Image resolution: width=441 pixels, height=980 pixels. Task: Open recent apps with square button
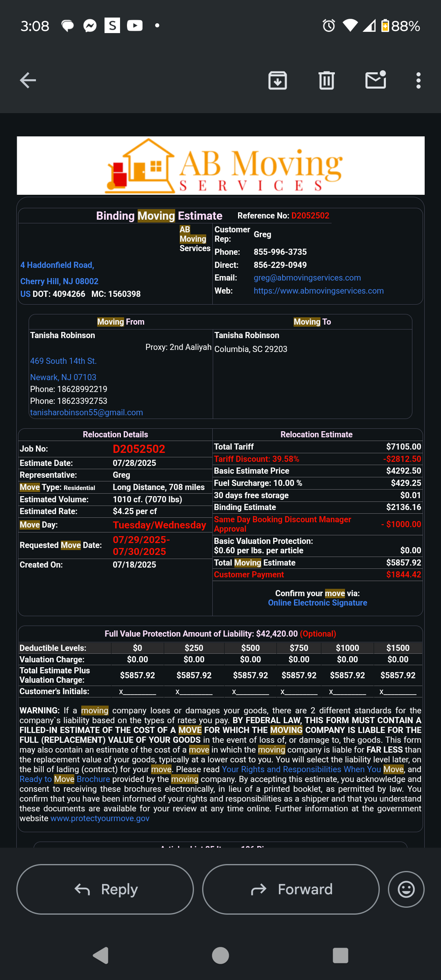click(340, 955)
